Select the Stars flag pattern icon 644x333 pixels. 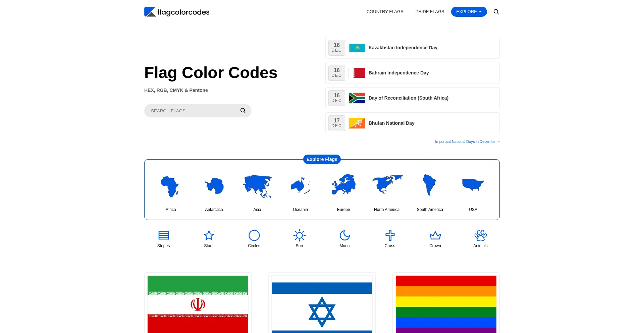click(209, 235)
